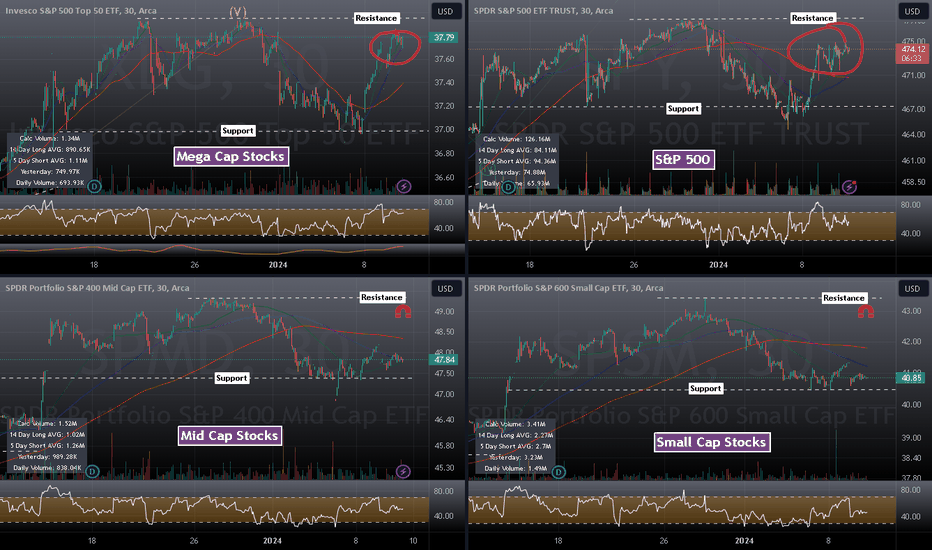
Task: Click the 48.50 price axis value
Action: point(444,332)
